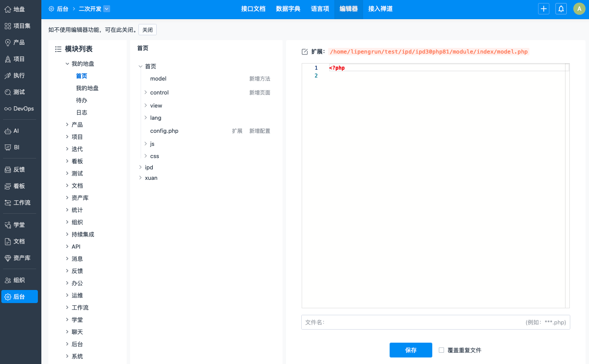Expand the control folder in file tree

coord(146,93)
